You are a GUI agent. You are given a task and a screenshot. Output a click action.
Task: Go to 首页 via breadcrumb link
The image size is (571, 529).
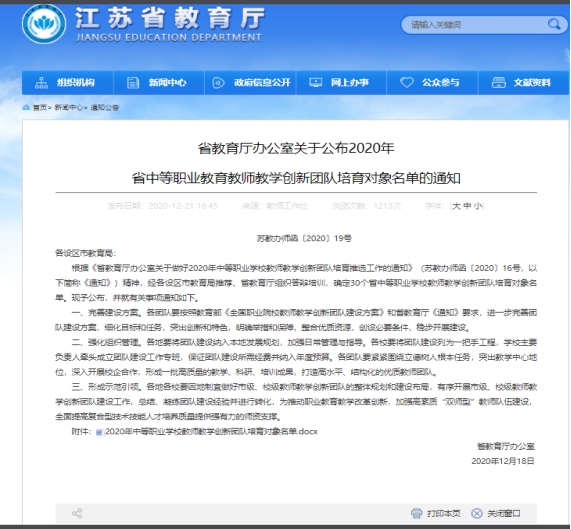(40, 107)
